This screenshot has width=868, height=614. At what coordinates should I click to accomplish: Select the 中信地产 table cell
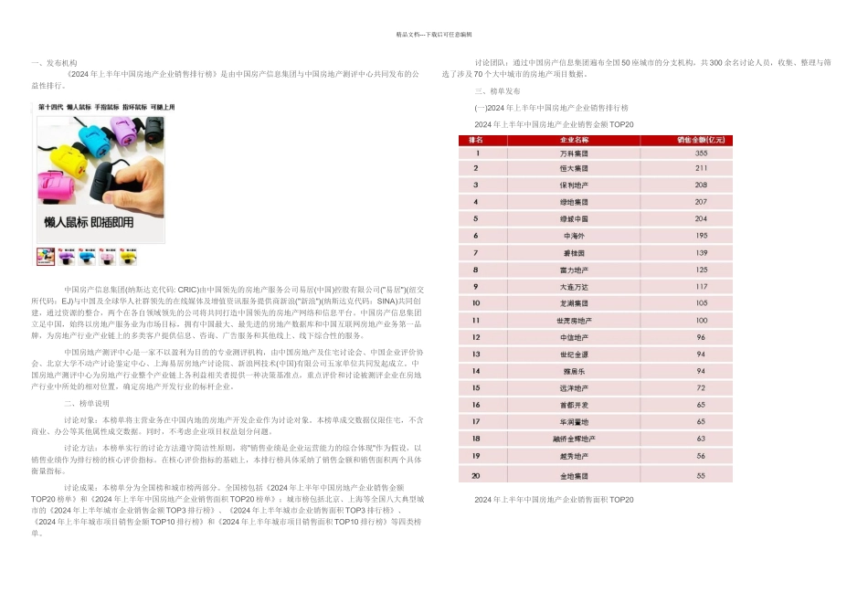click(574, 337)
